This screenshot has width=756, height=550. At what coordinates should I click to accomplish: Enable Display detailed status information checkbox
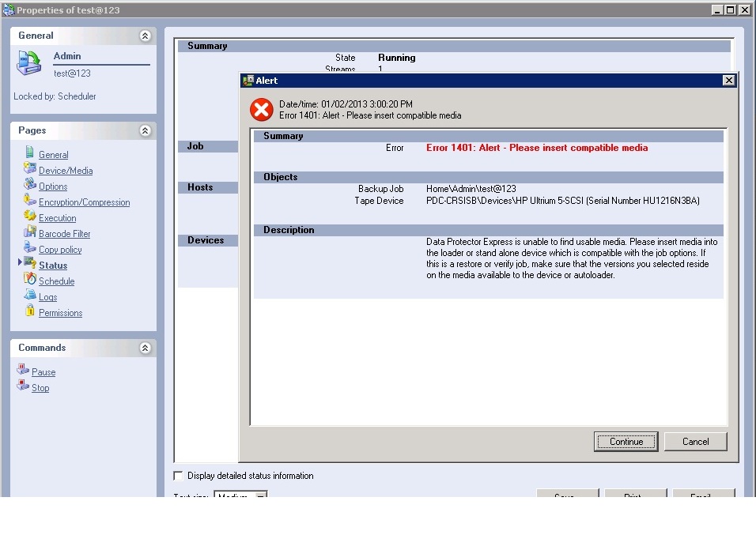coord(179,476)
